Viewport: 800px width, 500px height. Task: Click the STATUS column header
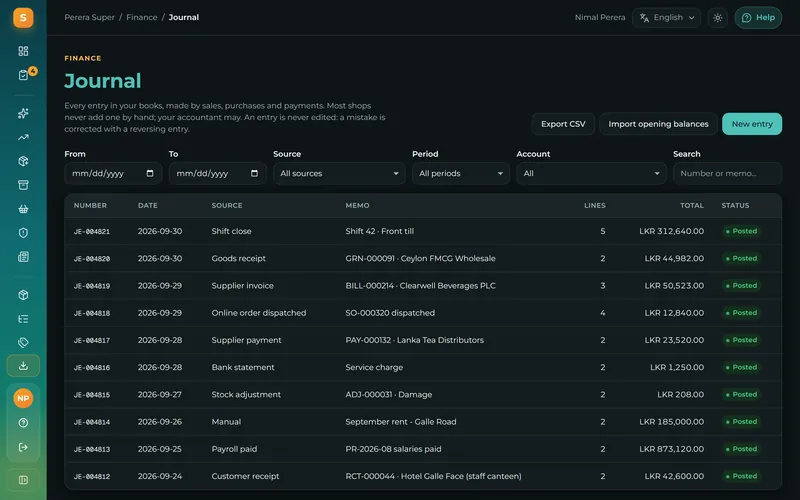pyautogui.click(x=735, y=206)
